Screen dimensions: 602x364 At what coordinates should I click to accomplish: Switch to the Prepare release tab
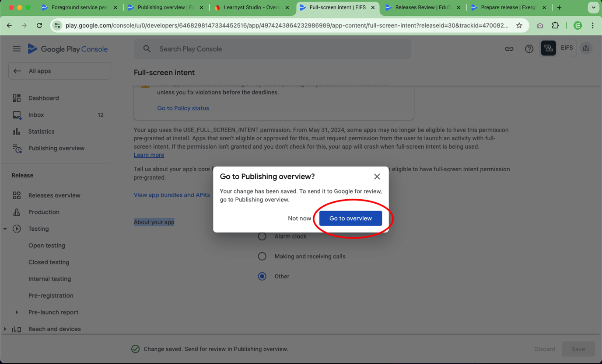tap(509, 7)
